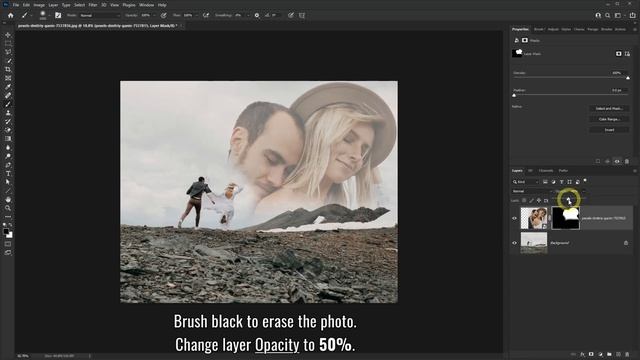Select the layer mask button in Properties
The width and height of the screenshot is (640, 360).
point(619,53)
